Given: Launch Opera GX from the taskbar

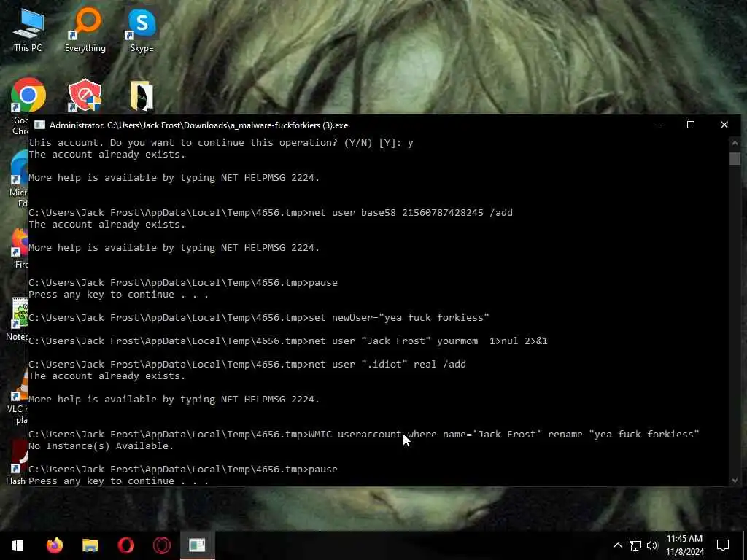Looking at the screenshot, I should [x=161, y=545].
